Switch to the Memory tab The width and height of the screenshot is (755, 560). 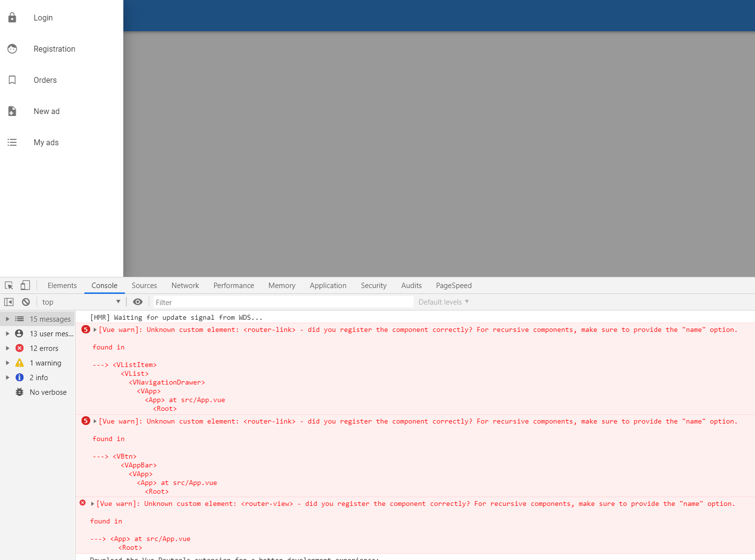point(282,286)
